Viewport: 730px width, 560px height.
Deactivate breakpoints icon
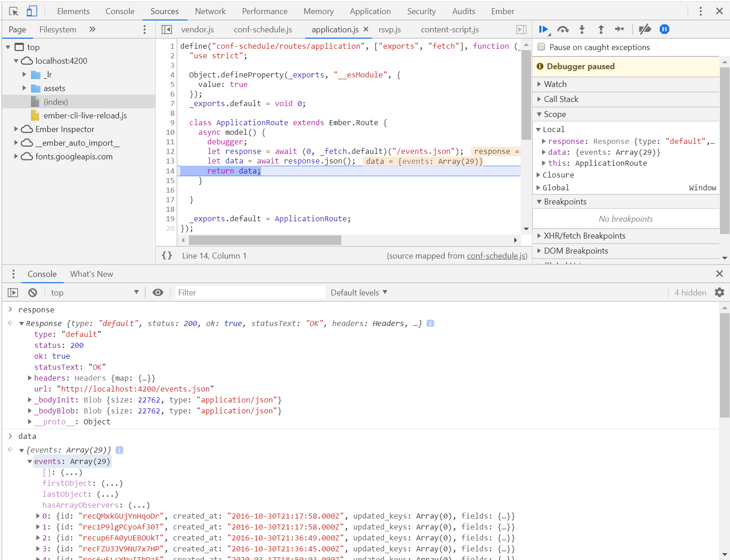pos(644,30)
